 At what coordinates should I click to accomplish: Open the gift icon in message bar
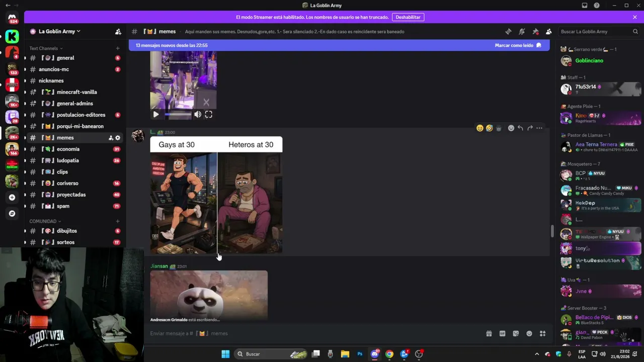[489, 333]
